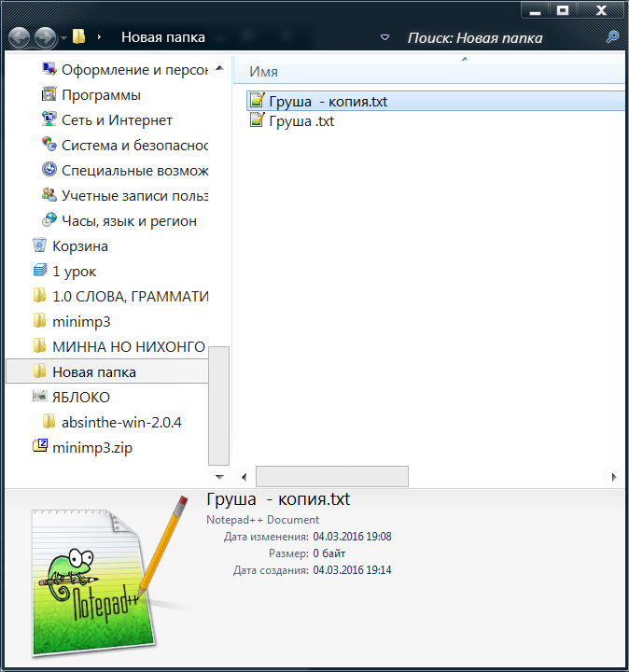Open МИННА НО НИХОНГО folder
629x672 pixels.
[x=129, y=346]
